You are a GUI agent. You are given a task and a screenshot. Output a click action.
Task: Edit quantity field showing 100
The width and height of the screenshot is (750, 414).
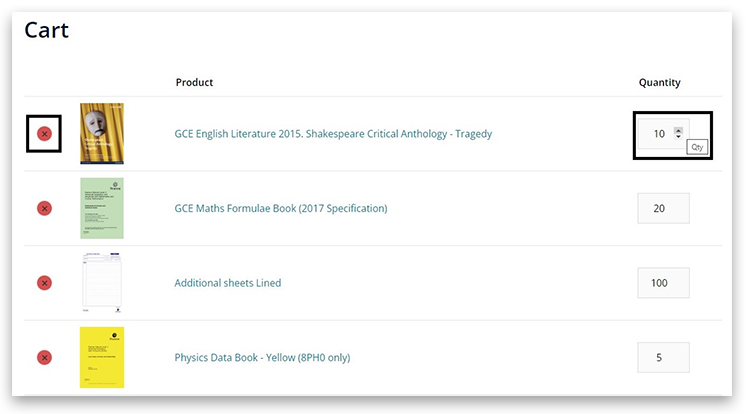663,283
